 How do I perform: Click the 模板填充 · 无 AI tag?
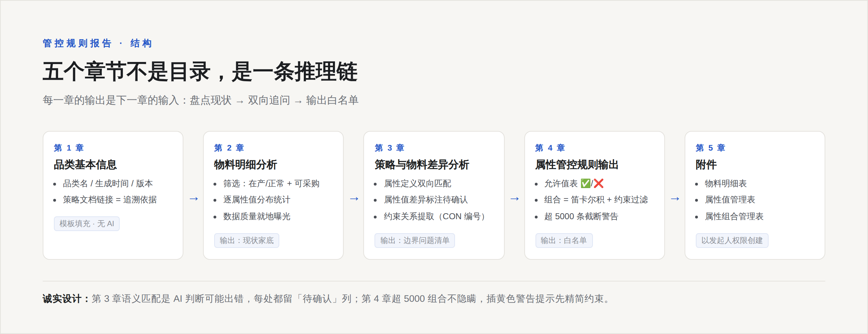click(87, 224)
